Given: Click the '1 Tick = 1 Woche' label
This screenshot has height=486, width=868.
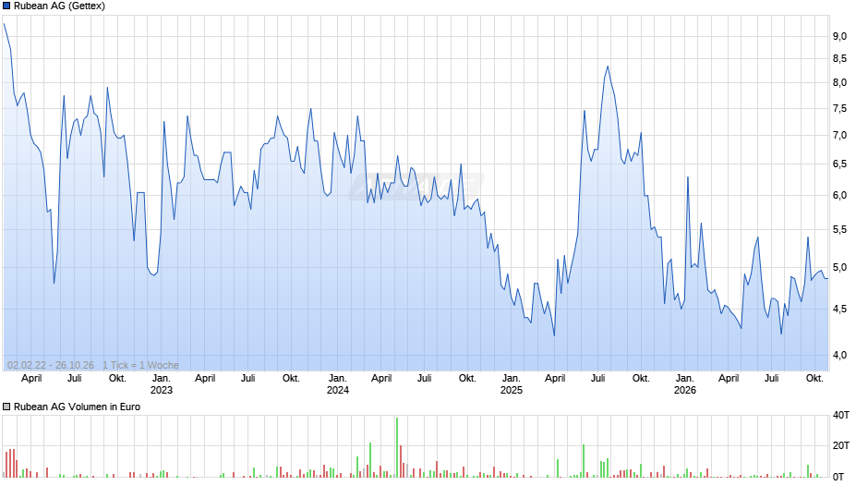Looking at the screenshot, I should coord(140,365).
